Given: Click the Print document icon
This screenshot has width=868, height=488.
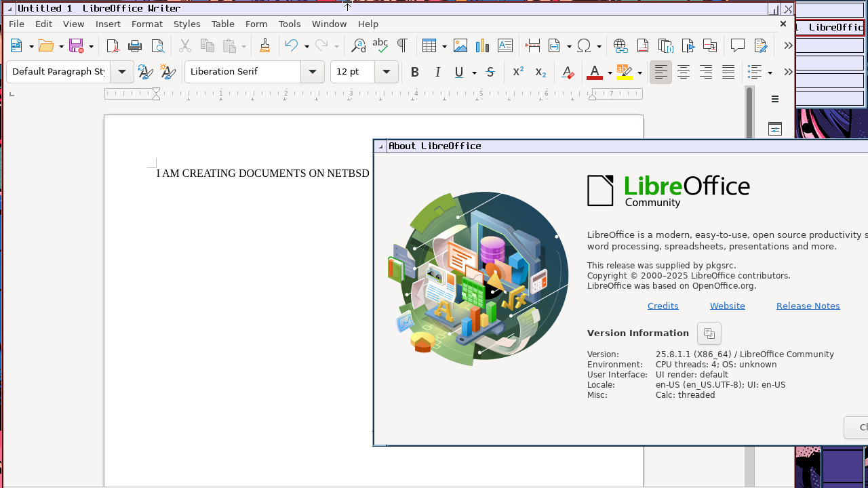Looking at the screenshot, I should (x=135, y=46).
